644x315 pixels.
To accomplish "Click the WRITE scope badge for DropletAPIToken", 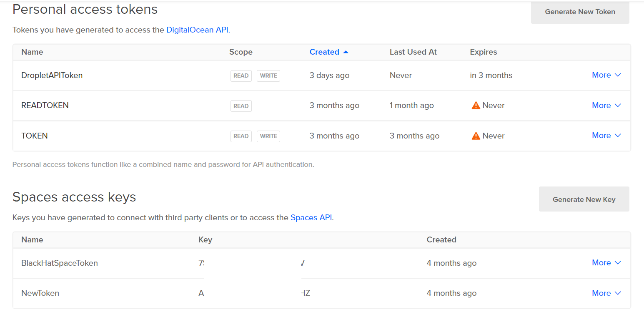I will pyautogui.click(x=268, y=76).
